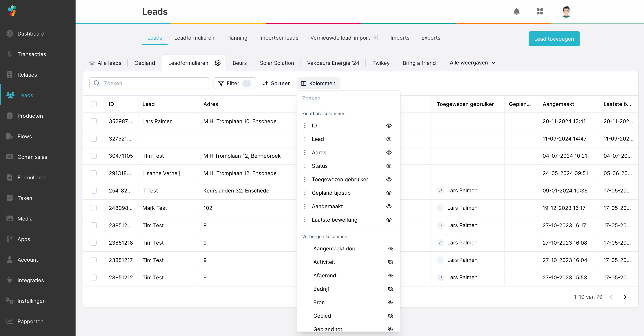Go to Transacties in the sidebar
This screenshot has width=644, height=336.
(x=32, y=54)
